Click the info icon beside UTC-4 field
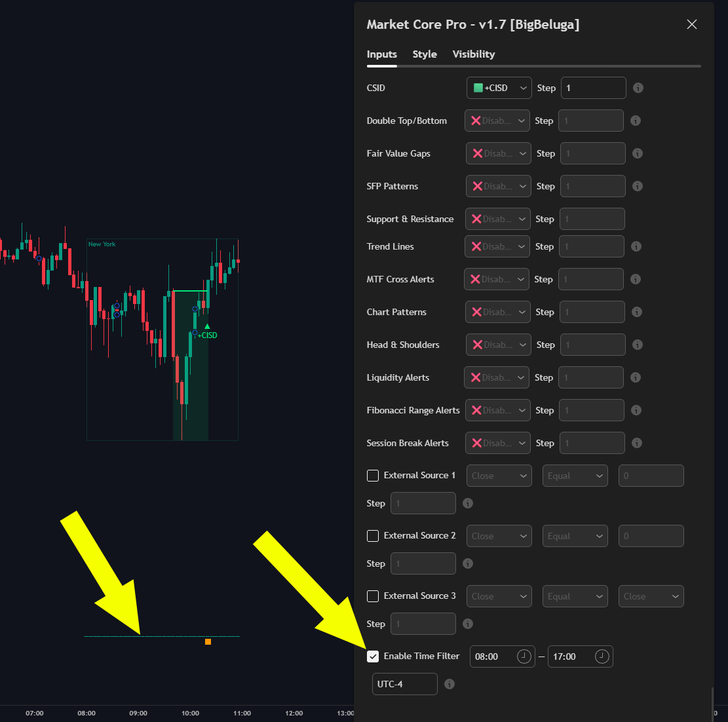Image resolution: width=728 pixels, height=722 pixels. (x=449, y=684)
